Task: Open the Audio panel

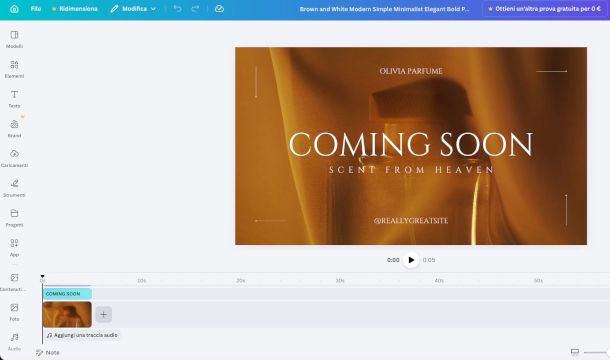Action: [x=14, y=342]
